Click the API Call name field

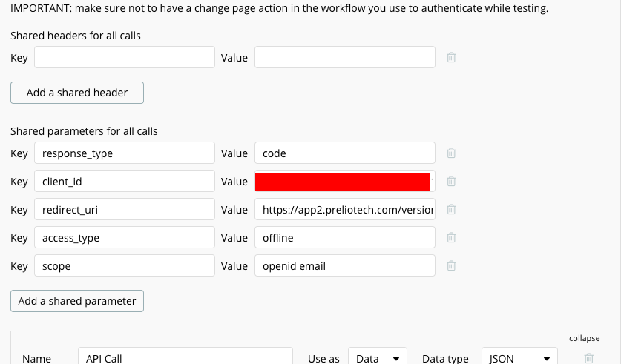pyautogui.click(x=185, y=357)
